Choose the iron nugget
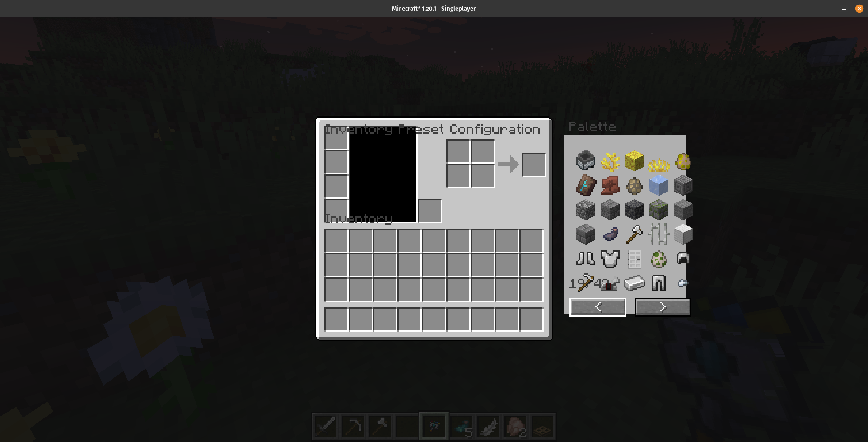This screenshot has width=868, height=442. [683, 283]
